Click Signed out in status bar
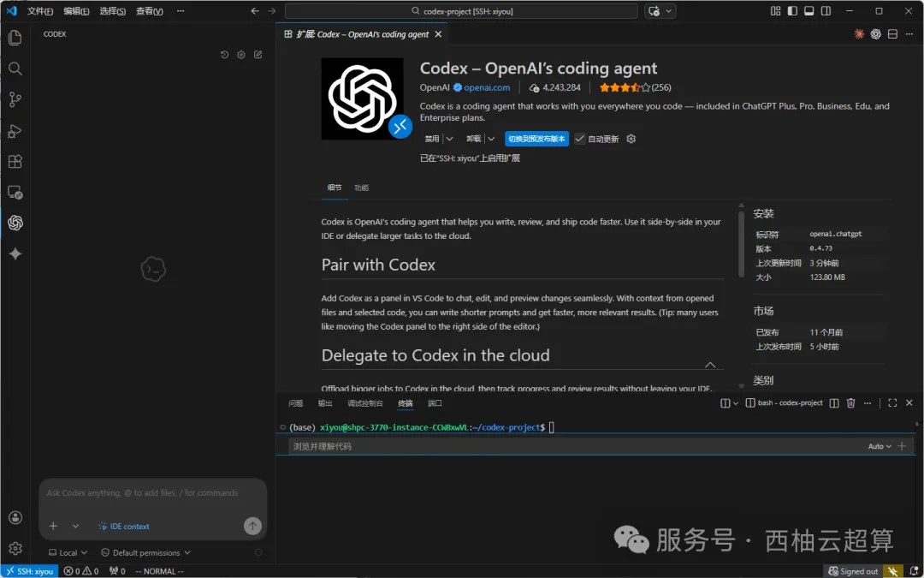The width and height of the screenshot is (924, 578). (853, 571)
